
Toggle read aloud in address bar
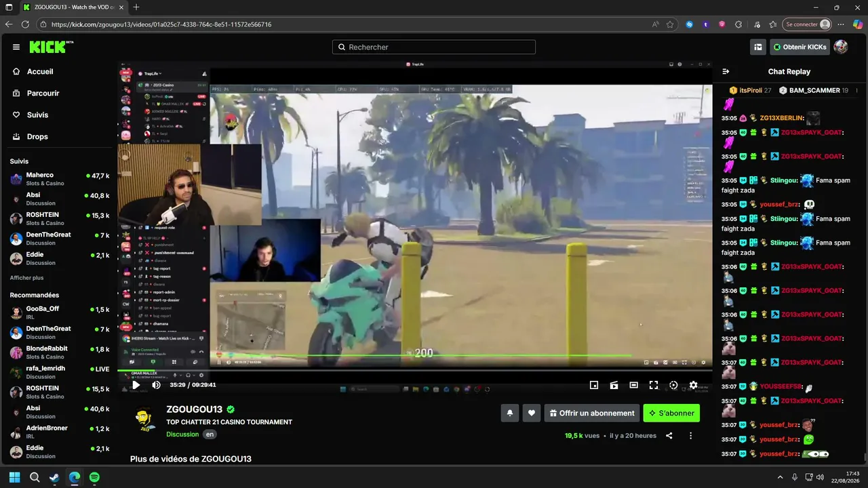[655, 24]
